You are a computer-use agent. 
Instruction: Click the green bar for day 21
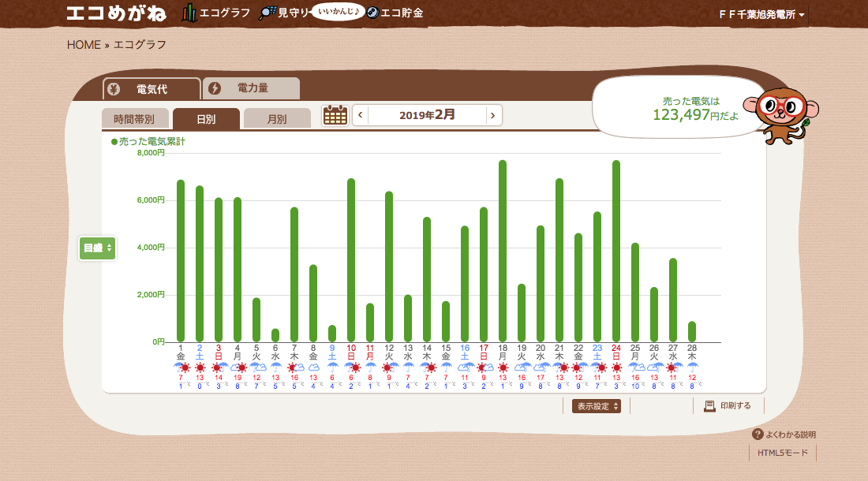pyautogui.click(x=559, y=260)
